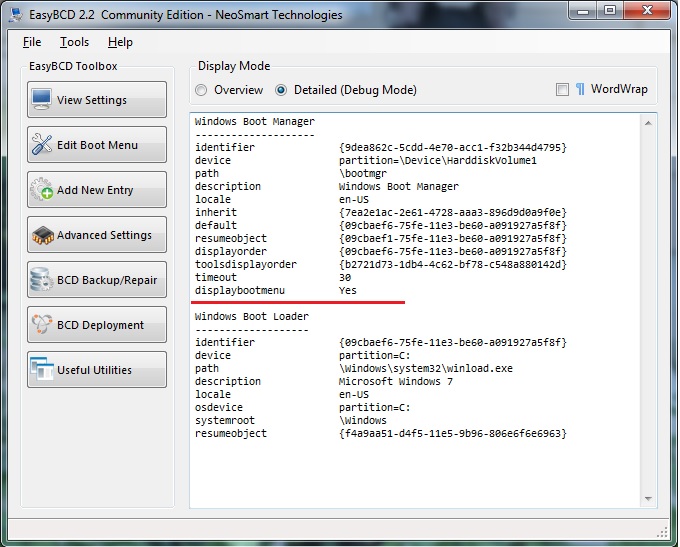Click the Edit Boot Menu tools icon
The width and height of the screenshot is (680, 547).
click(42, 144)
